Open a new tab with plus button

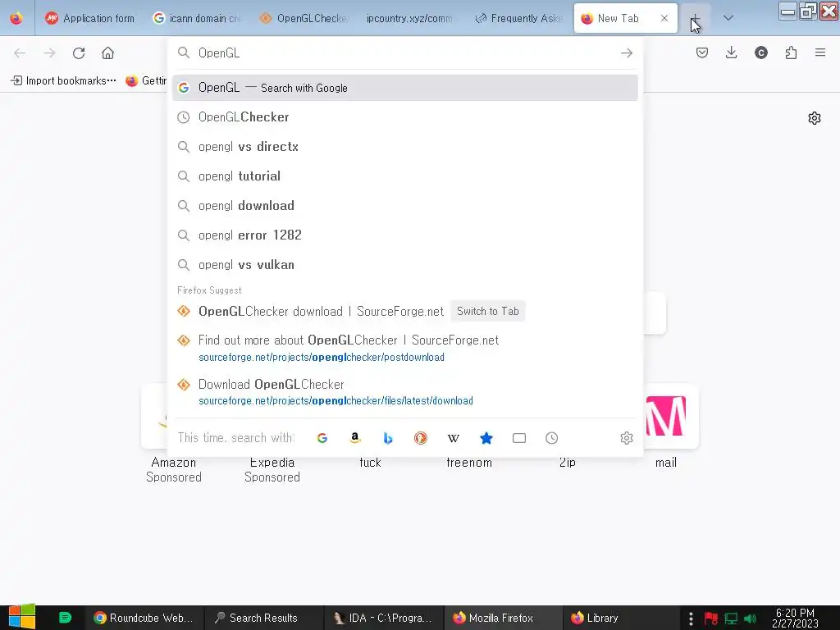pyautogui.click(x=695, y=18)
